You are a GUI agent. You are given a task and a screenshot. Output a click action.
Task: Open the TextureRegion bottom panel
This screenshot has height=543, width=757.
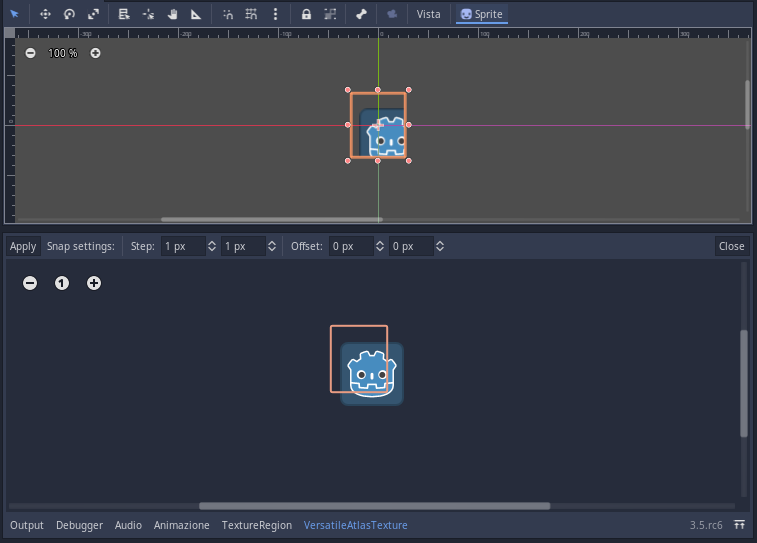[257, 525]
